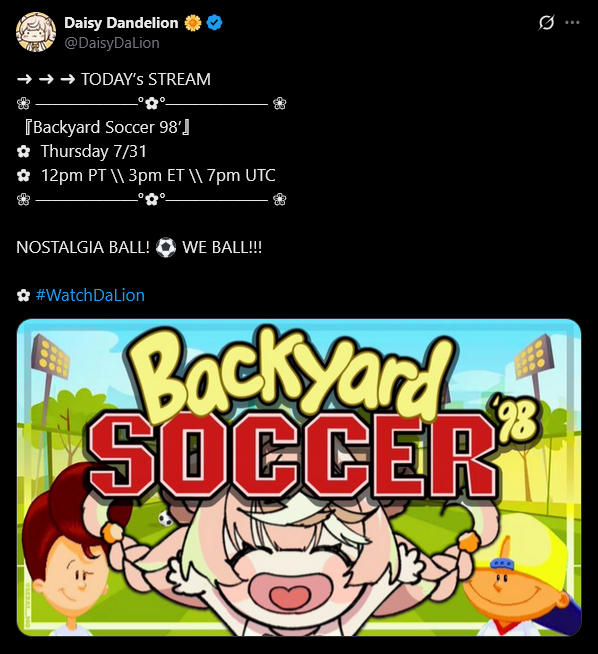Open the #WatchDaLion hashtag
The image size is (598, 654).
click(90, 295)
